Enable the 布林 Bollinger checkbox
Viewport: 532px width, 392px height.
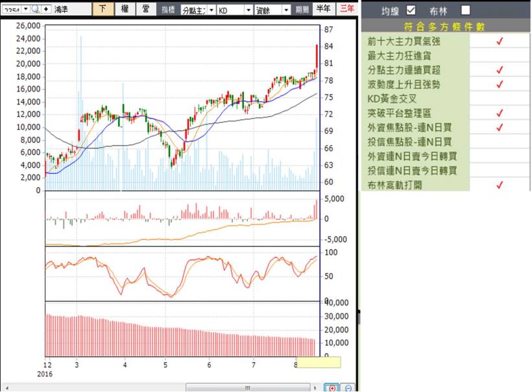point(465,10)
